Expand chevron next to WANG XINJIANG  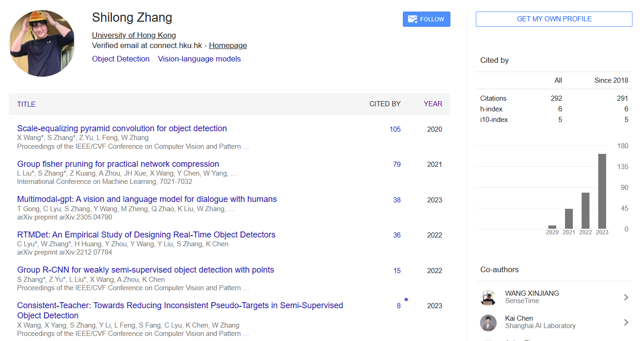click(626, 298)
